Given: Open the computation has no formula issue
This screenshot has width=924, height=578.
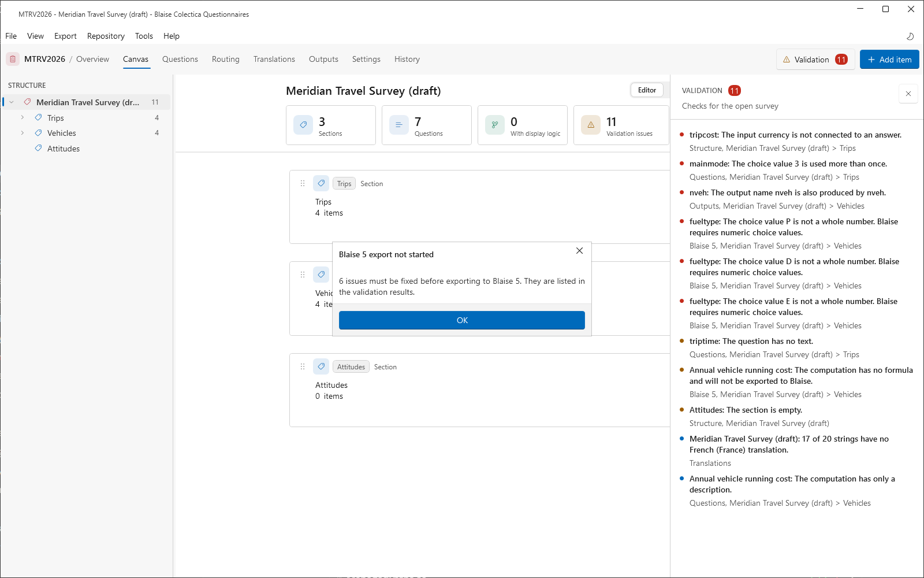Looking at the screenshot, I should (x=797, y=382).
